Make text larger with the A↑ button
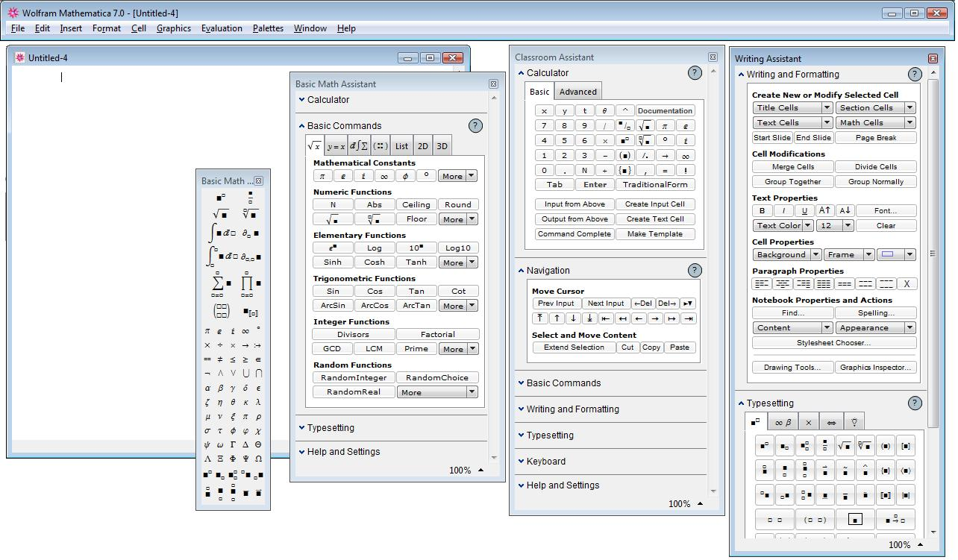The height and width of the screenshot is (560, 958). (x=824, y=211)
